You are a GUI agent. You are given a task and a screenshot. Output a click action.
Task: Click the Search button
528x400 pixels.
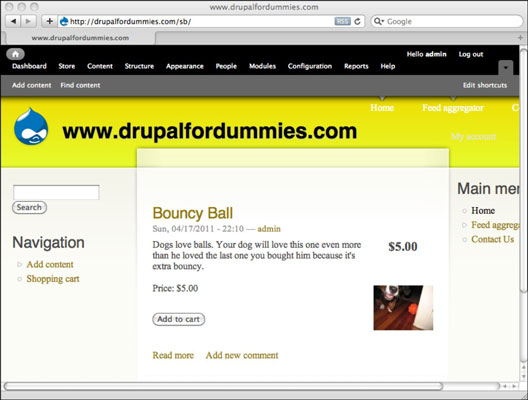point(29,207)
